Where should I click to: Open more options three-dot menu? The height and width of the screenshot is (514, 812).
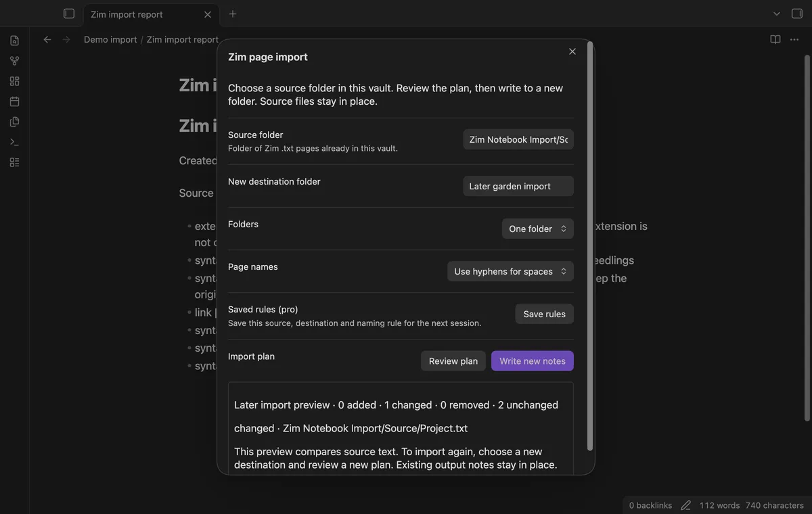click(794, 39)
